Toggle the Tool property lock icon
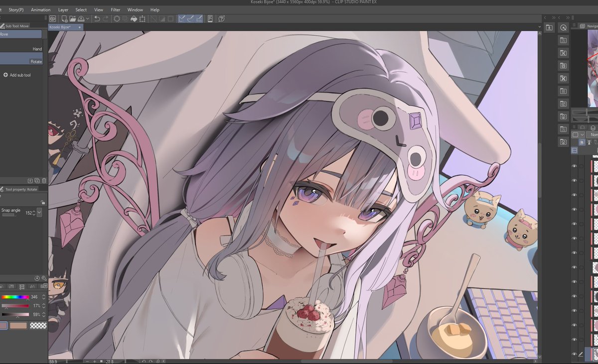 pyautogui.click(x=43, y=203)
